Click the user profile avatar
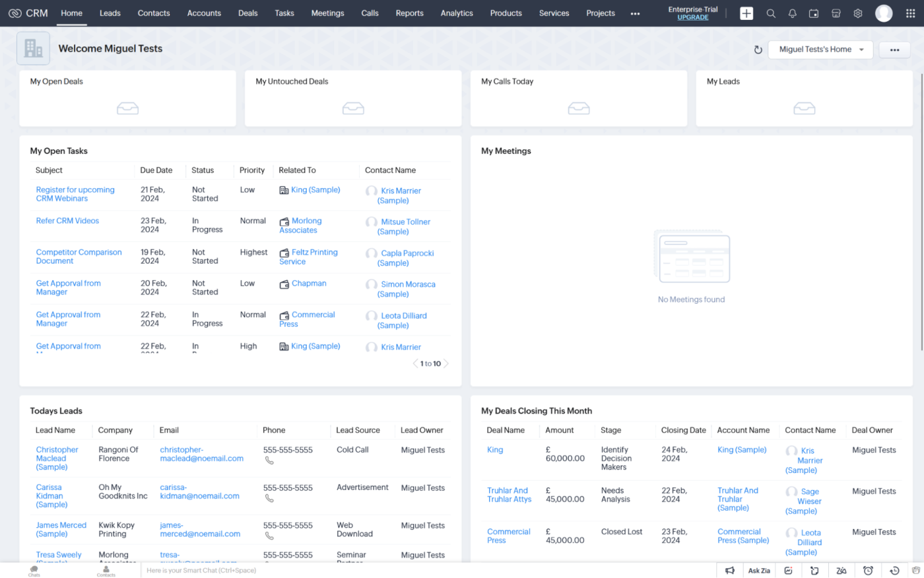The height and width of the screenshot is (578, 924). tap(884, 13)
